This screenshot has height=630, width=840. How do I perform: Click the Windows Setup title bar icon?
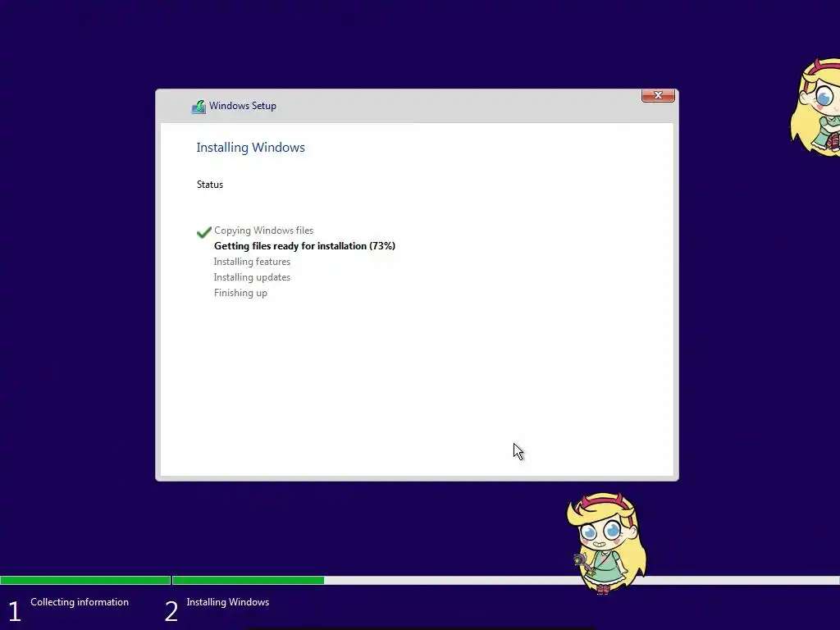pyautogui.click(x=199, y=107)
